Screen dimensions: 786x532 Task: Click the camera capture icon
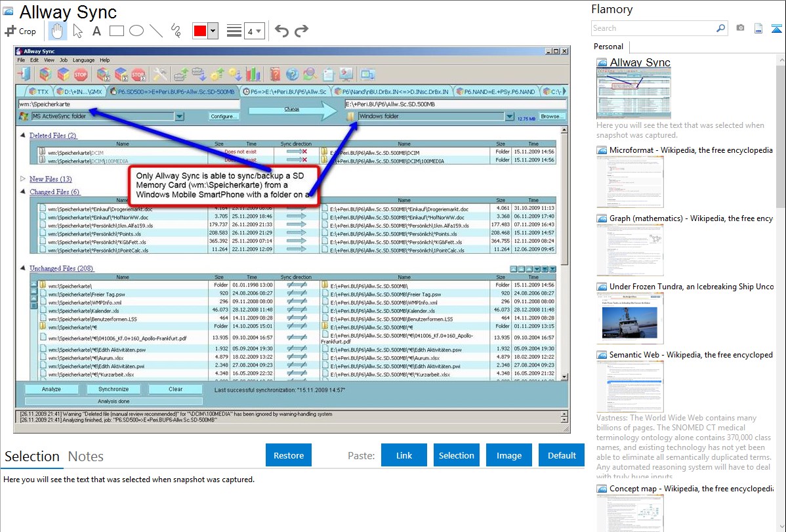[740, 28]
